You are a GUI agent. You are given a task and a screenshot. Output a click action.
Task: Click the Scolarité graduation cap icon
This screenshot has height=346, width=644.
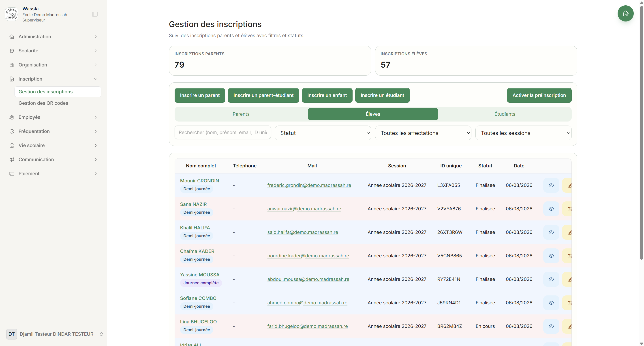tap(12, 51)
